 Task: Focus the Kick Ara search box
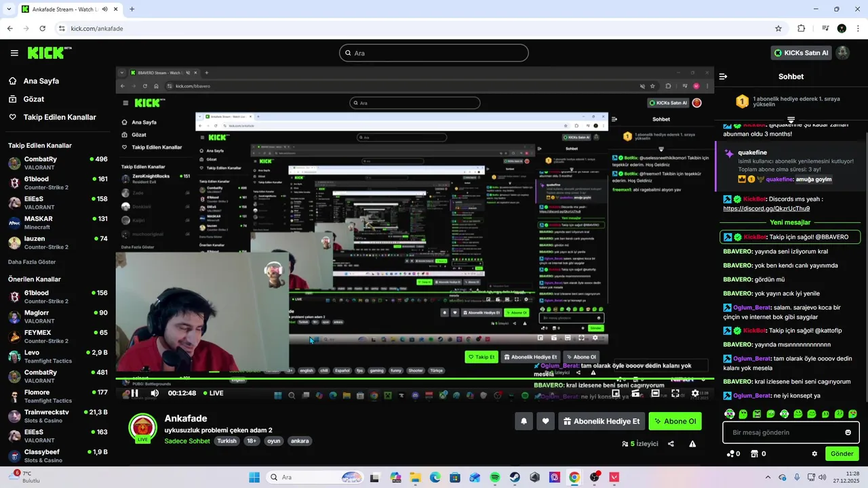tap(434, 53)
